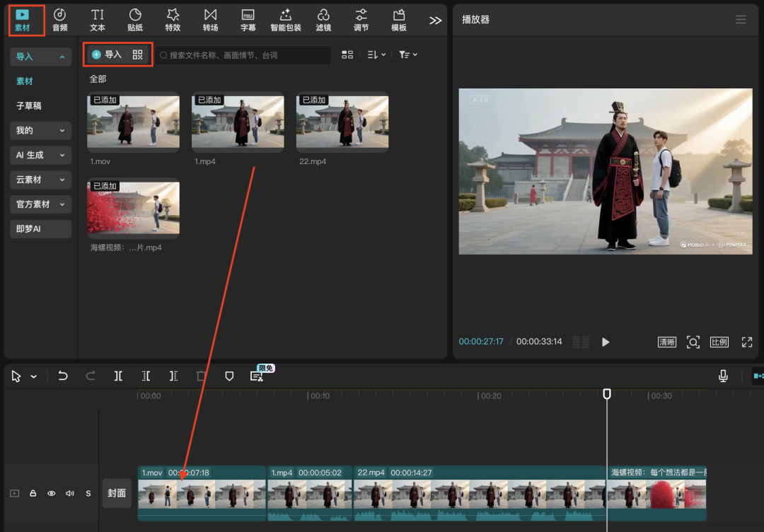The width and height of the screenshot is (764, 532).
Task: Click the undo arrow in timeline toolbar
Action: point(63,376)
